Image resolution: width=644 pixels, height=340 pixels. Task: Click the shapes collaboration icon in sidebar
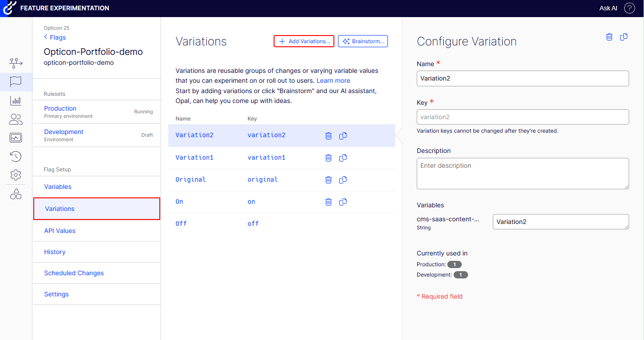16,193
